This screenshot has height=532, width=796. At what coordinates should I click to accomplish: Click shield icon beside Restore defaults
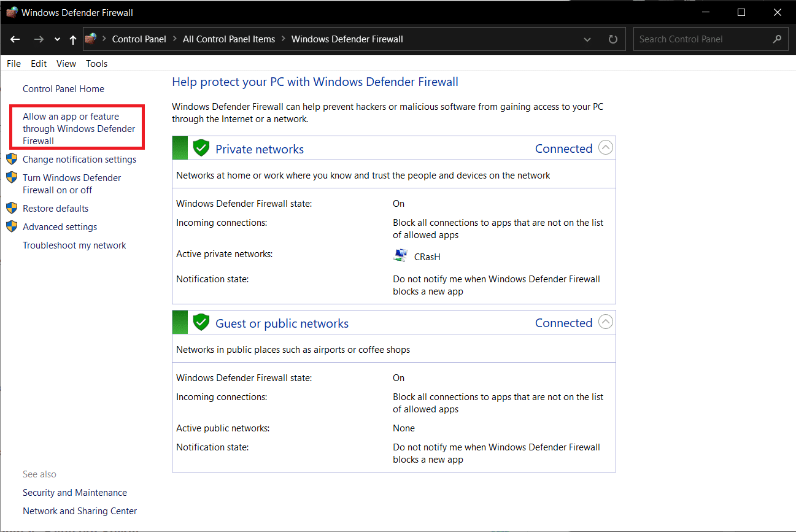(x=12, y=209)
